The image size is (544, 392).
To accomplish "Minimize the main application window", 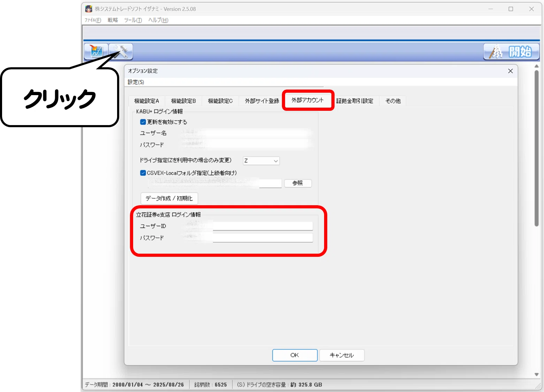I will [491, 9].
